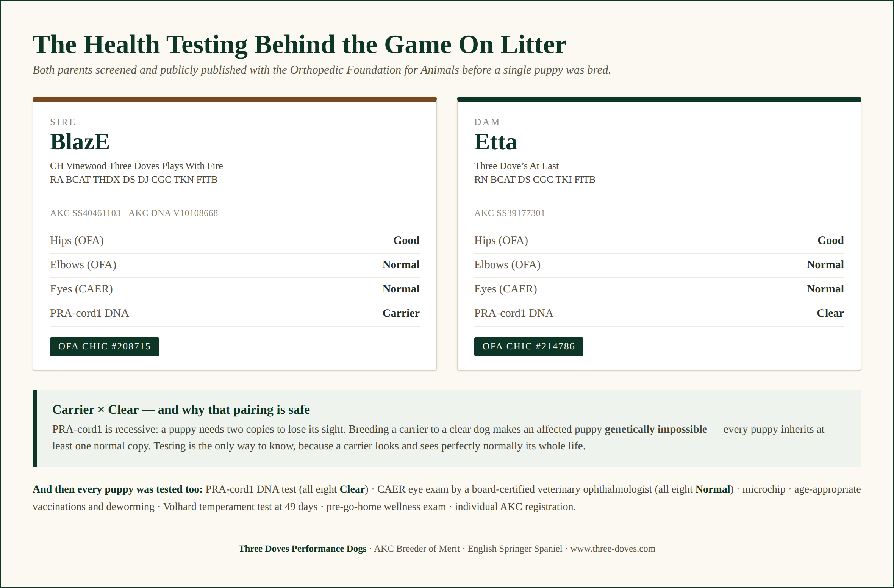Click the page title about Game On Litter
Screen dimensions: 894x588
coord(299,44)
